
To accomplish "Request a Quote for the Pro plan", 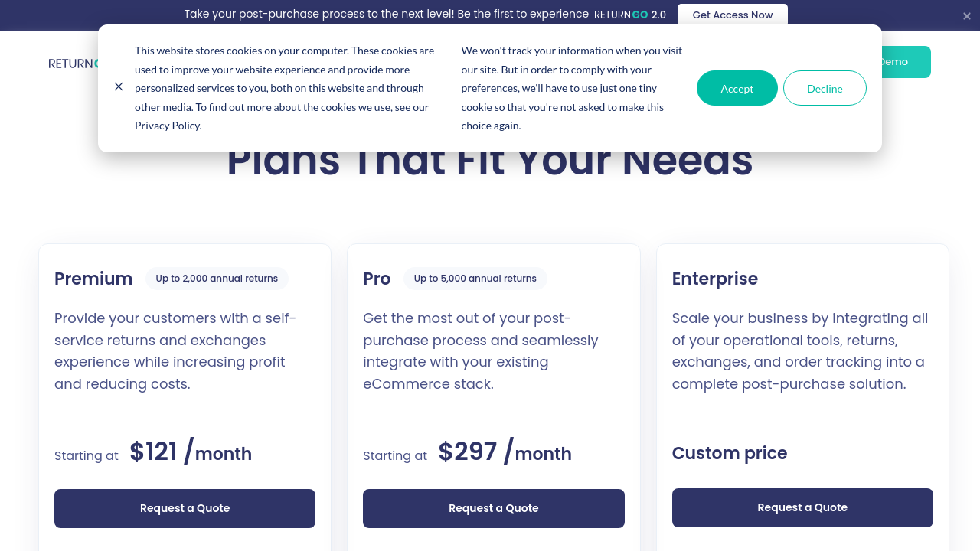I will 493,508.
